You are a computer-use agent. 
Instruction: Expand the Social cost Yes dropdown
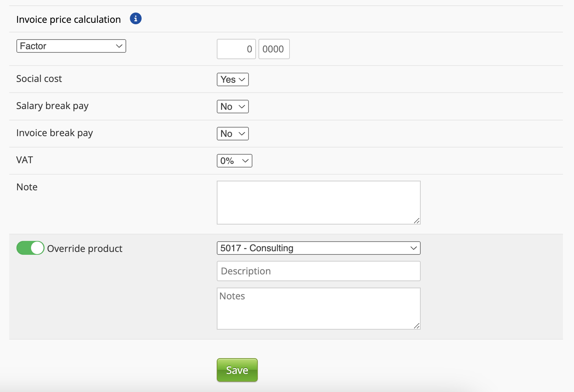232,79
